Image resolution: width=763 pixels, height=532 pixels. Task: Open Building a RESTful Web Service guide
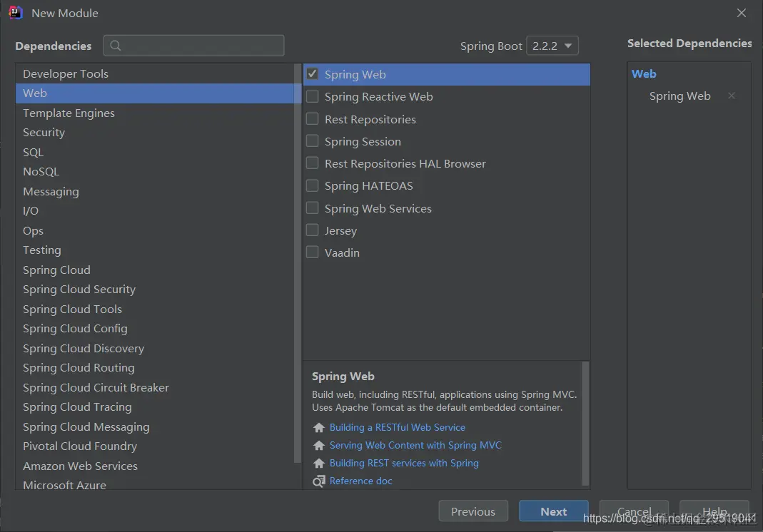point(397,427)
